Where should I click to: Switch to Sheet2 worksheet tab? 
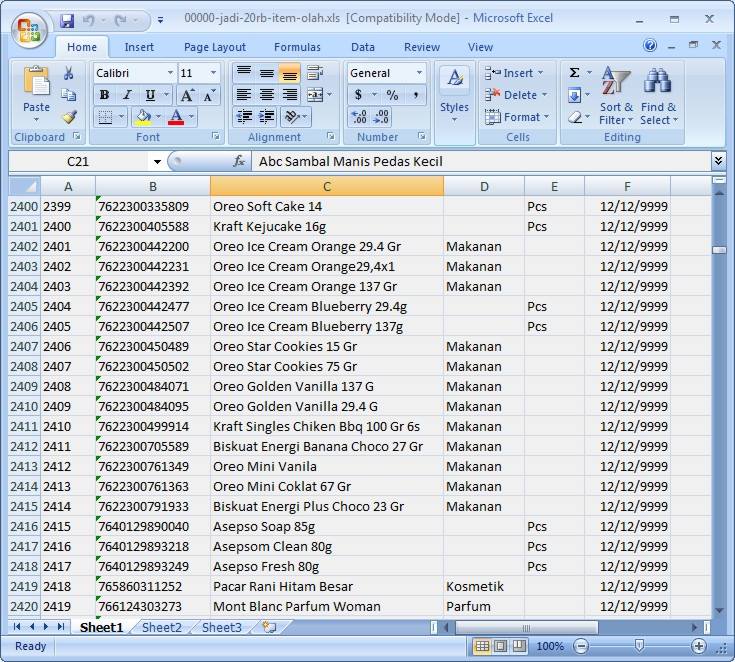coord(161,627)
